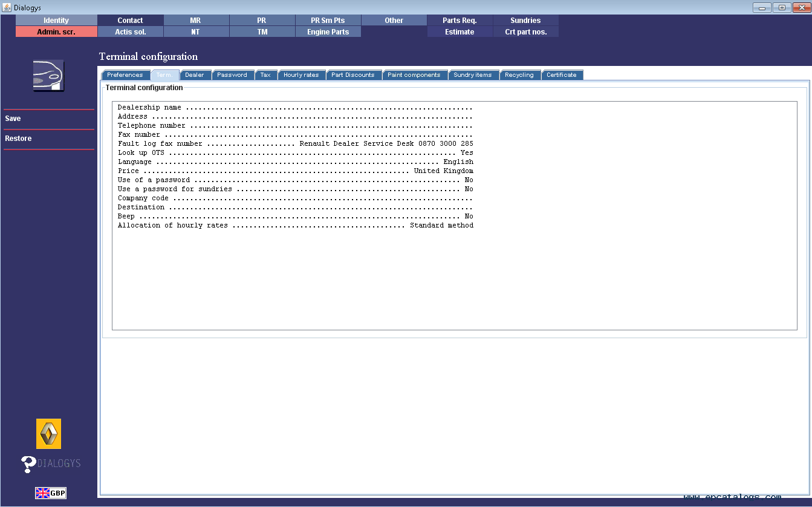The image size is (812, 507).
Task: Select the Beep setting row
Action: (x=296, y=216)
